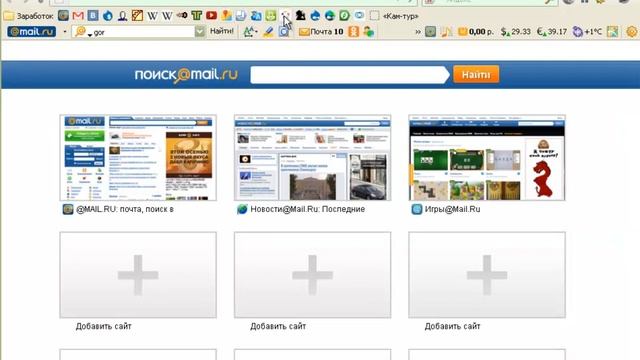Click the orange map pin bookmark icon

point(227,16)
